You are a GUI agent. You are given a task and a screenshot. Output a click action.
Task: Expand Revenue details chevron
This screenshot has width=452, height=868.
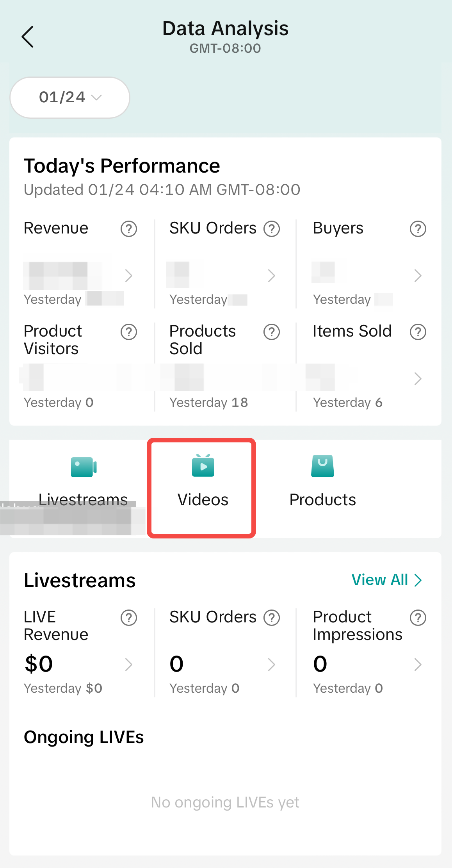click(x=129, y=276)
